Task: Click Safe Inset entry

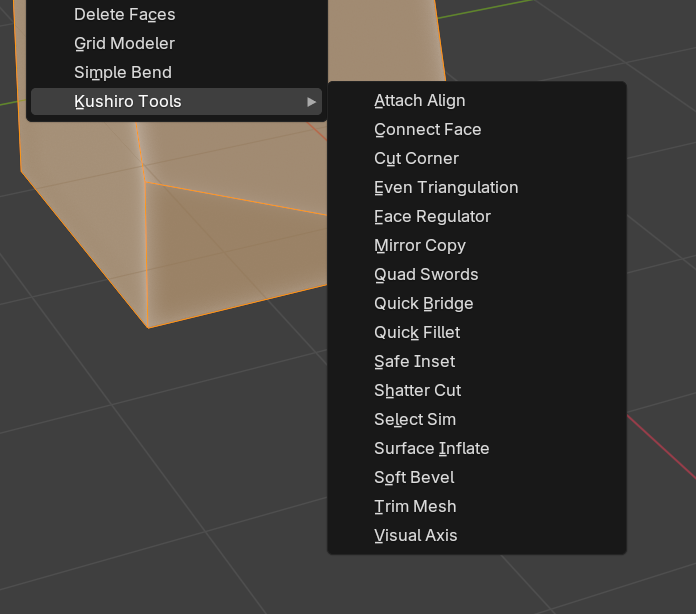Action: [477, 362]
